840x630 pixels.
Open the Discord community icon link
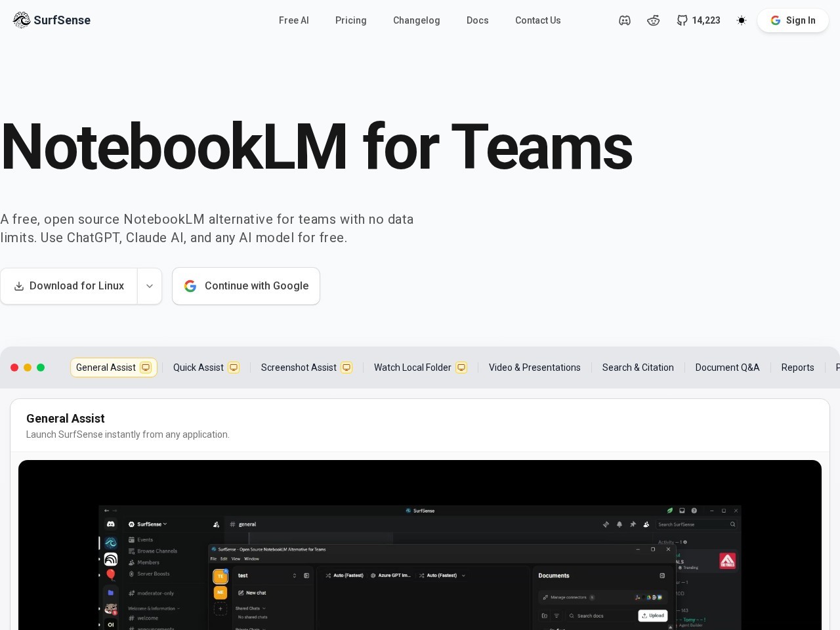(x=625, y=20)
